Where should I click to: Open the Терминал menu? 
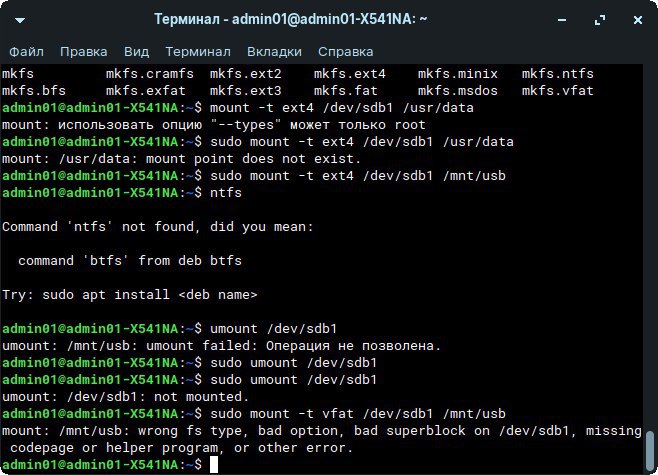(x=198, y=51)
